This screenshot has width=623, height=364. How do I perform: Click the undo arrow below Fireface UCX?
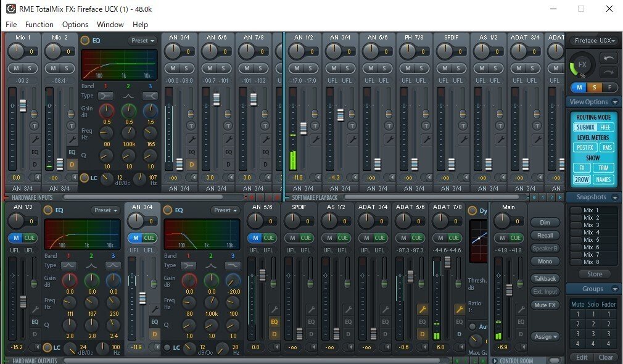(608, 59)
